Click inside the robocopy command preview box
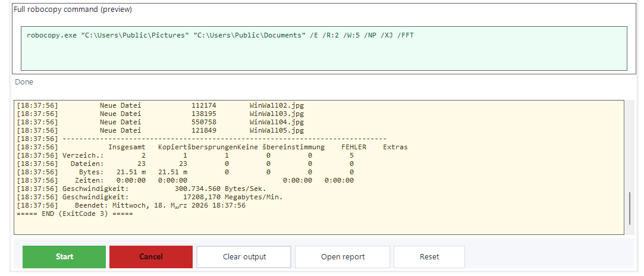 [x=323, y=57]
